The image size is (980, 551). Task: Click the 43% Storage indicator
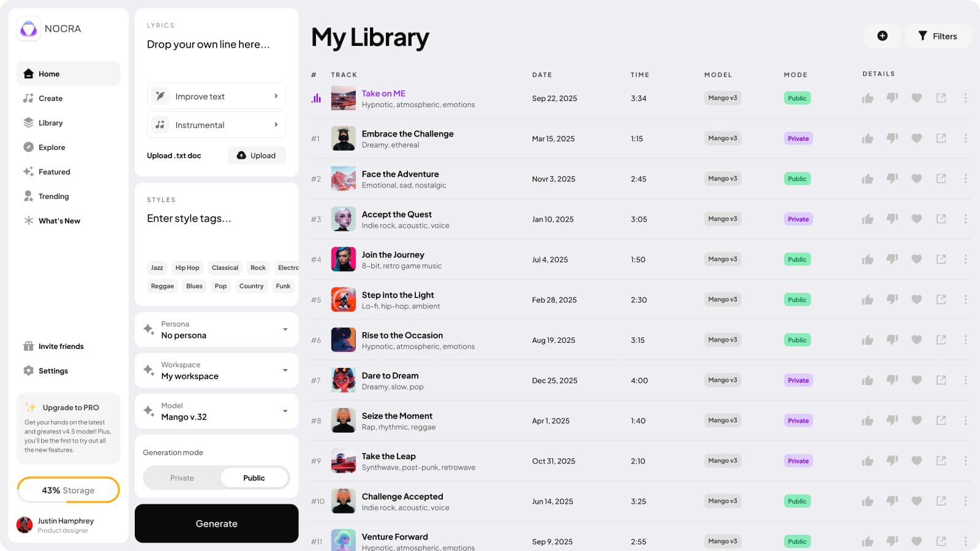click(x=68, y=490)
